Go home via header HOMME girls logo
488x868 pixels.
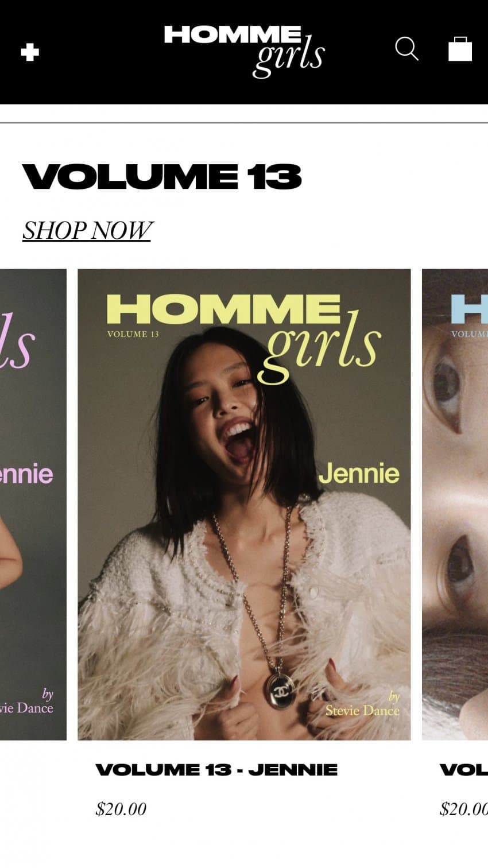(245, 51)
